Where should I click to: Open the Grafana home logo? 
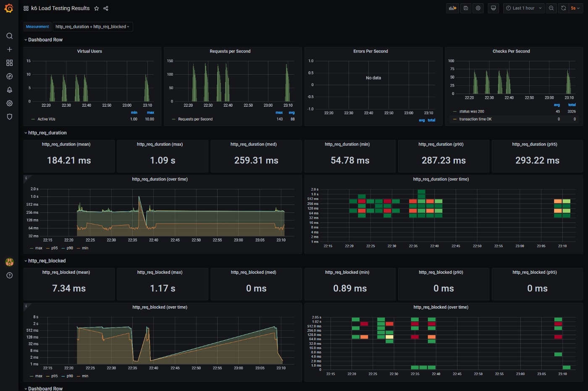coord(9,8)
